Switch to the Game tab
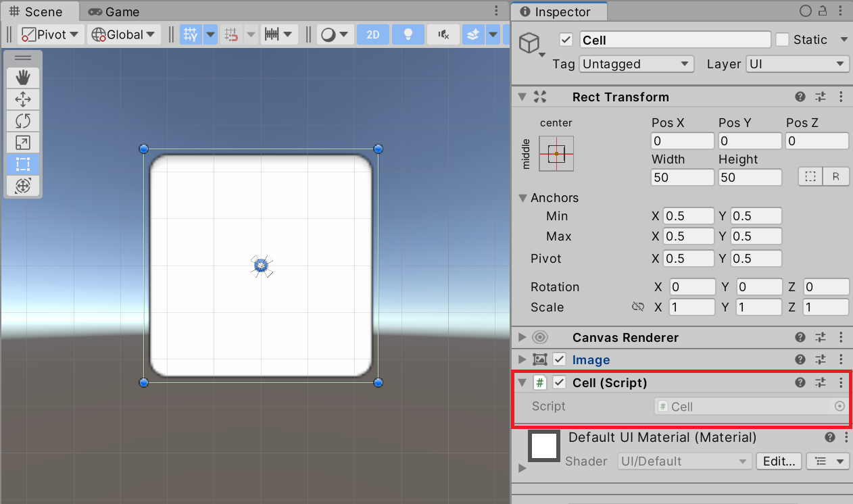The height and width of the screenshot is (504, 853). (x=114, y=11)
